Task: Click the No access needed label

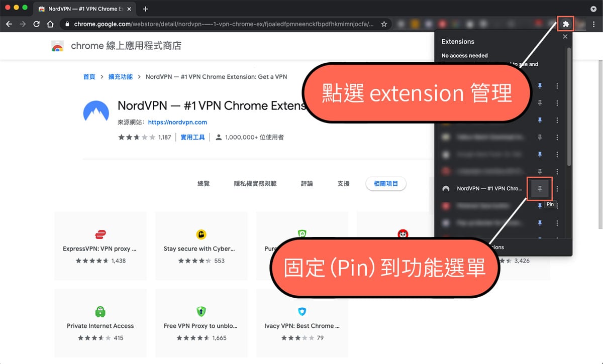Action: click(464, 56)
